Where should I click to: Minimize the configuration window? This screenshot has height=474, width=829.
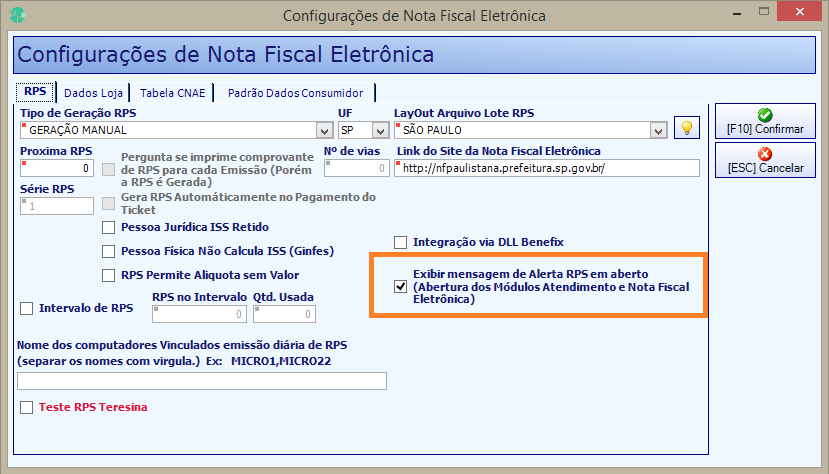click(x=737, y=13)
